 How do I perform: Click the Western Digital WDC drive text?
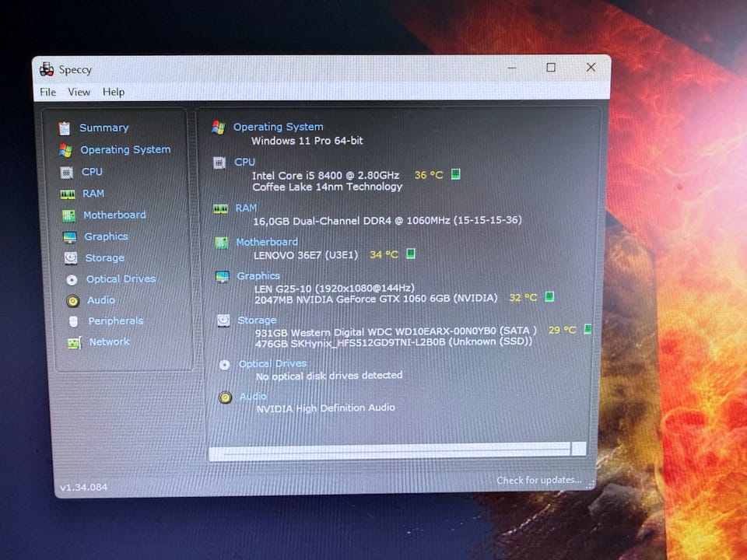[x=395, y=332]
